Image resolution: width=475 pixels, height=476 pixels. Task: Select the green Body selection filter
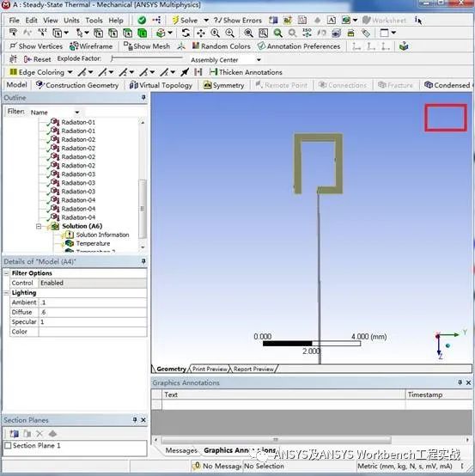(142, 33)
